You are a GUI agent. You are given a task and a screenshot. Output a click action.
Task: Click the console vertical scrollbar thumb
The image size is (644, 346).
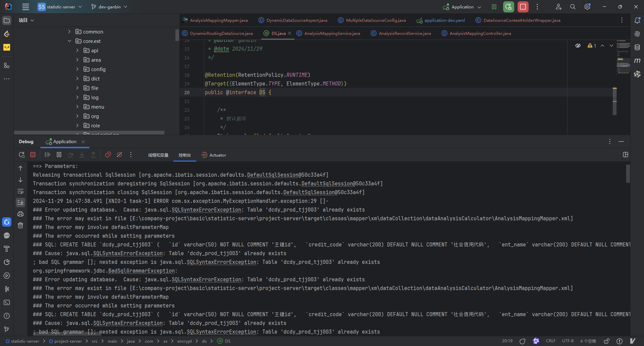(628, 174)
